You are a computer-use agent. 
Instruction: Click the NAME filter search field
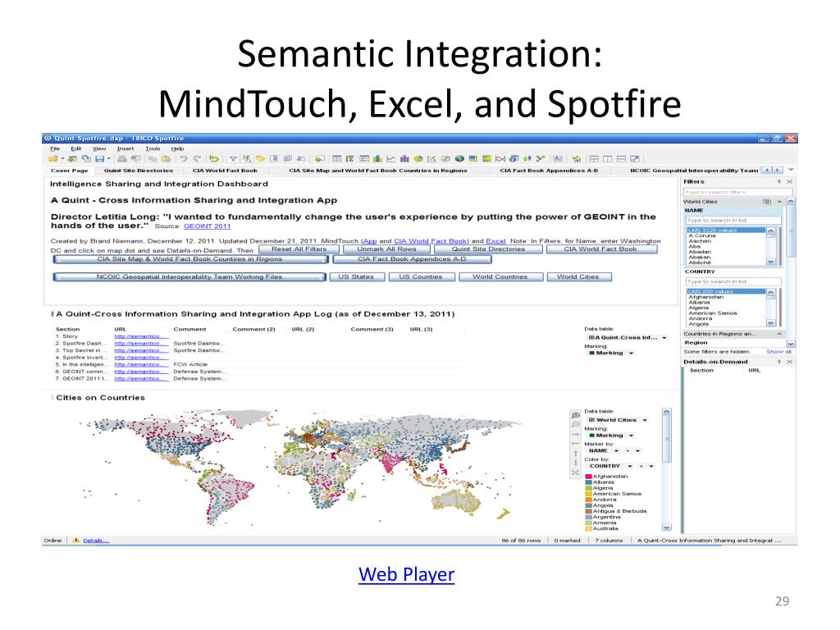coord(733,220)
